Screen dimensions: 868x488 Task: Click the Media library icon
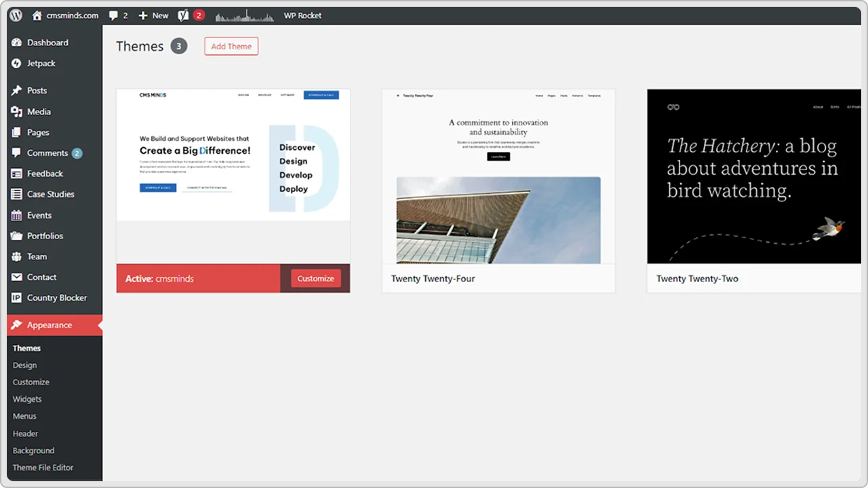click(x=17, y=112)
